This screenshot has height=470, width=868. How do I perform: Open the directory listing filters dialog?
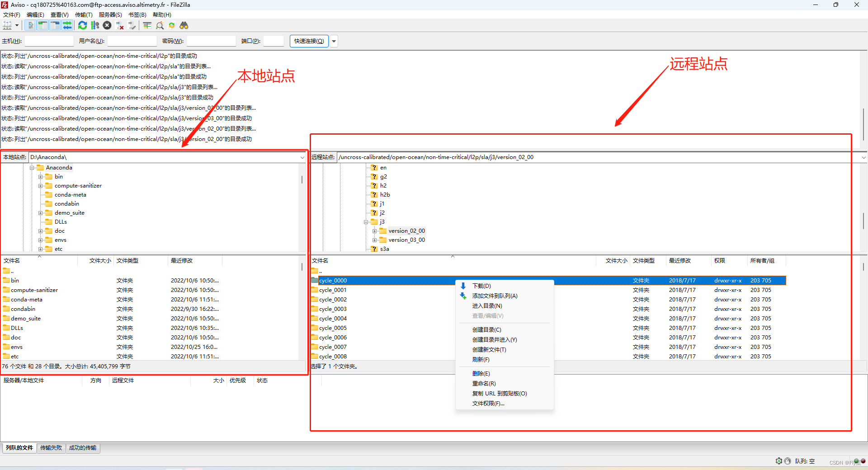(147, 25)
